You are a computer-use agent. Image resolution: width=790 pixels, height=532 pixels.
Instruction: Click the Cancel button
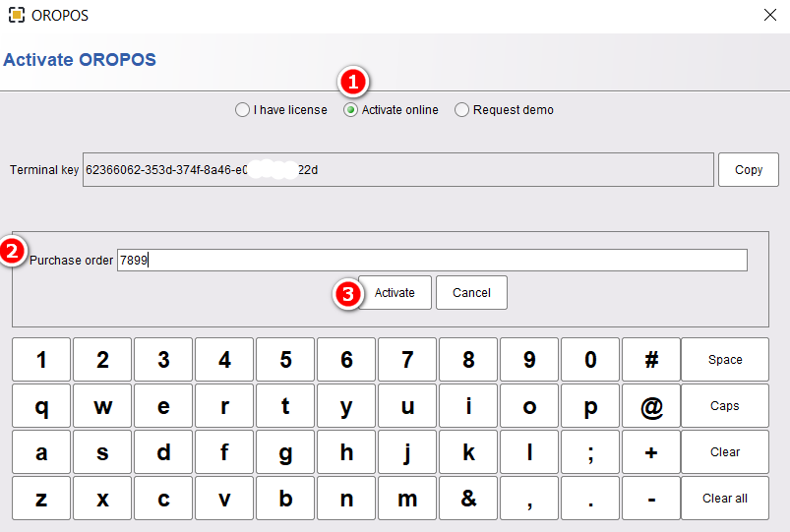471,293
